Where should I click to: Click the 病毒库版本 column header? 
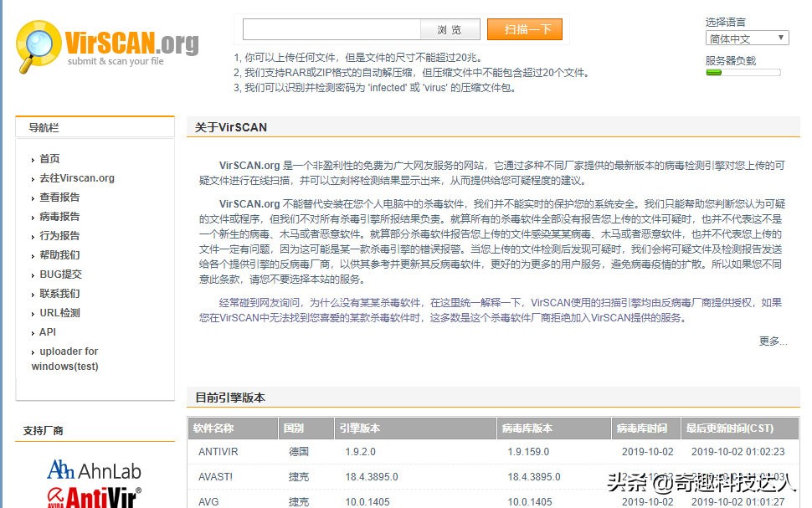[554, 428]
